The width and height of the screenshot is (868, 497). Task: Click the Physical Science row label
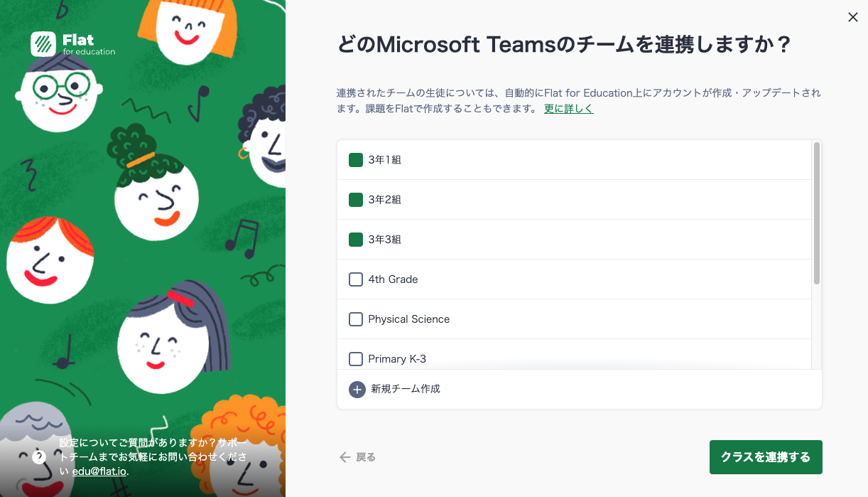click(x=408, y=319)
